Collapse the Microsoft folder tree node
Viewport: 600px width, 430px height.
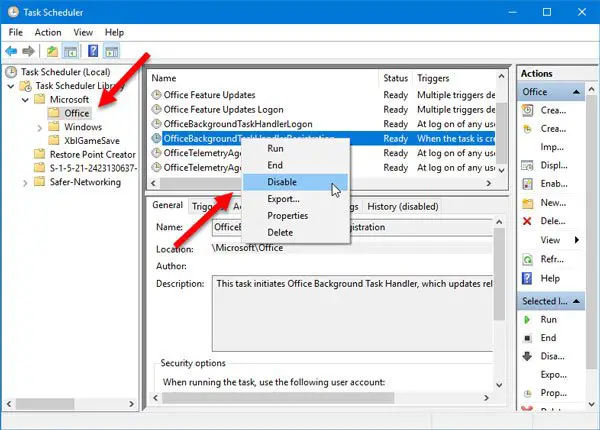tap(25, 100)
